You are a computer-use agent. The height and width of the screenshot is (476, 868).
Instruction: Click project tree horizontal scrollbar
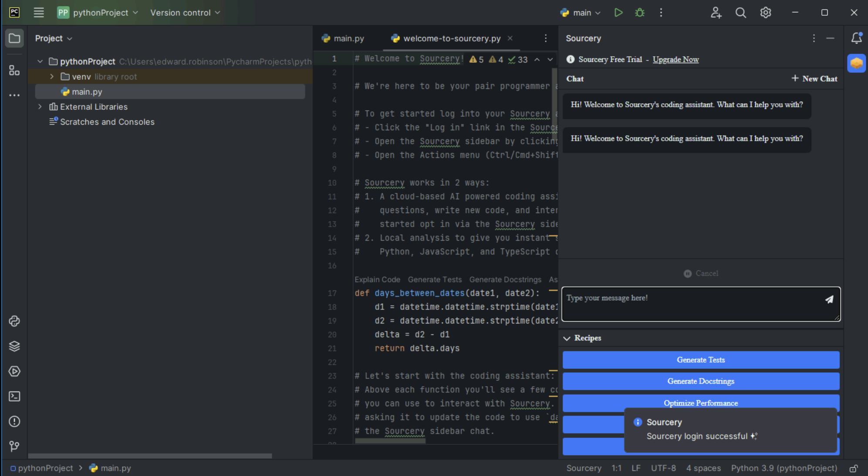point(150,456)
